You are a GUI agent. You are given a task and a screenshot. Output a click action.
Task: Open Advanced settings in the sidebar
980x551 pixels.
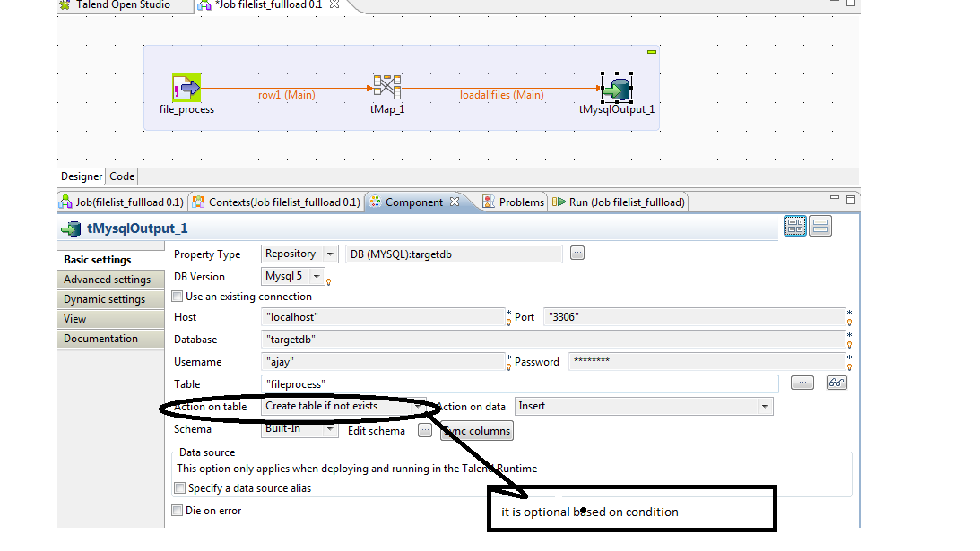coord(110,279)
